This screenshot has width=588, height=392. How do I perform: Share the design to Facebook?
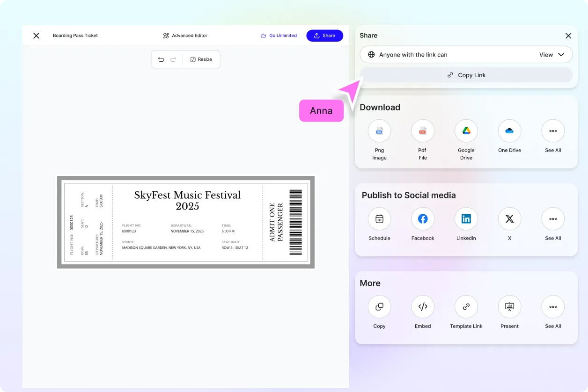pyautogui.click(x=422, y=219)
